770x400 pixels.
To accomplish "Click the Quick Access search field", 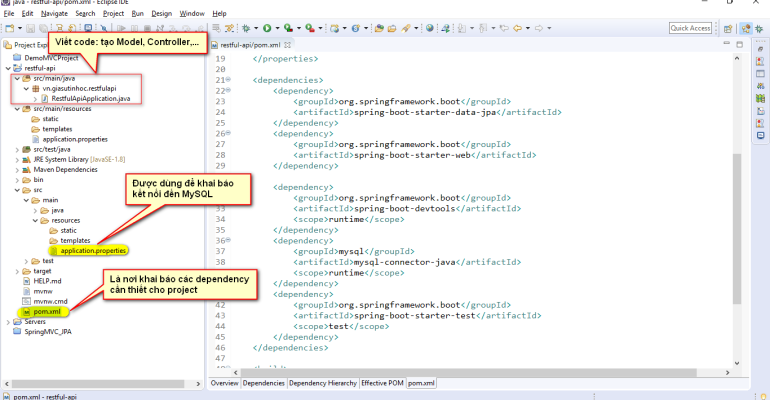I will pos(690,28).
